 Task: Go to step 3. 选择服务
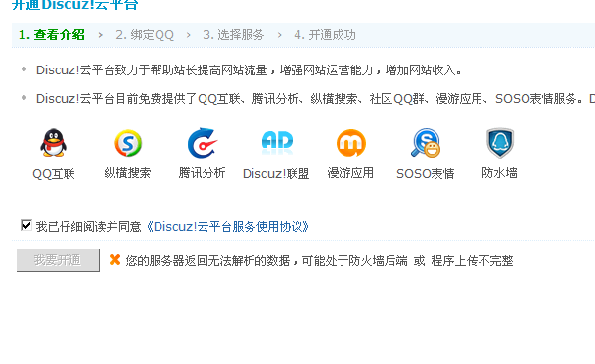233,35
